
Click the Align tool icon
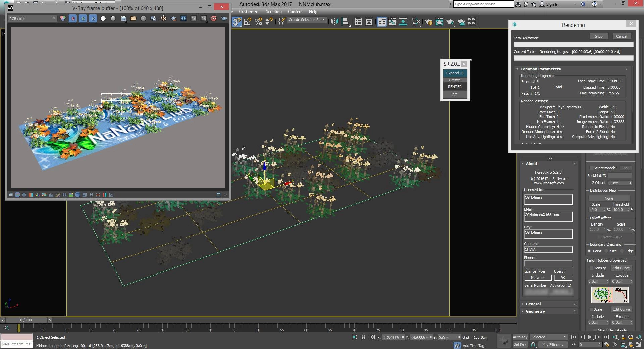pos(345,22)
